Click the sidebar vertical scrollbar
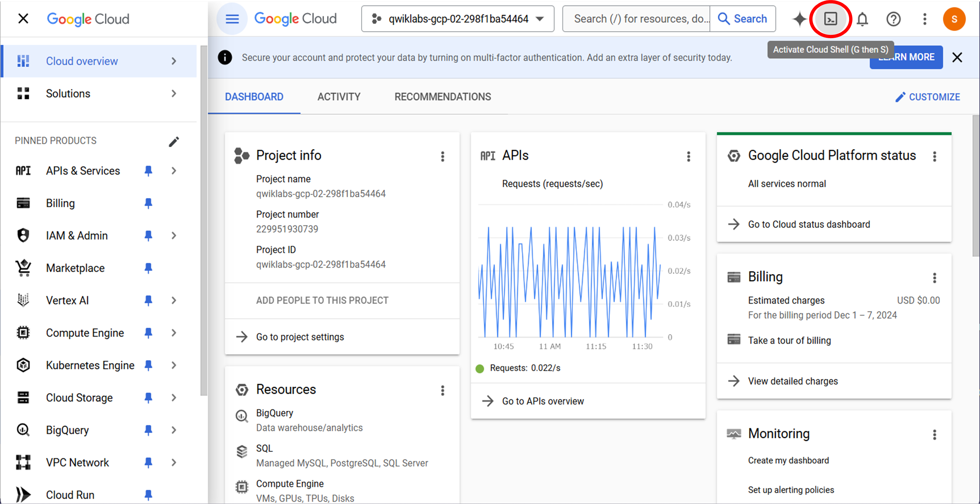The image size is (980, 504). [x=204, y=221]
